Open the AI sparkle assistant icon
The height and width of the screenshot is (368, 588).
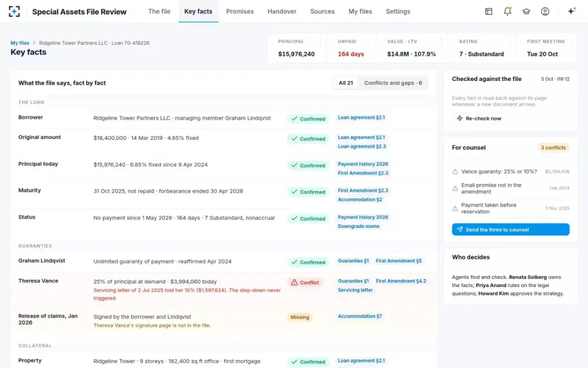click(571, 11)
